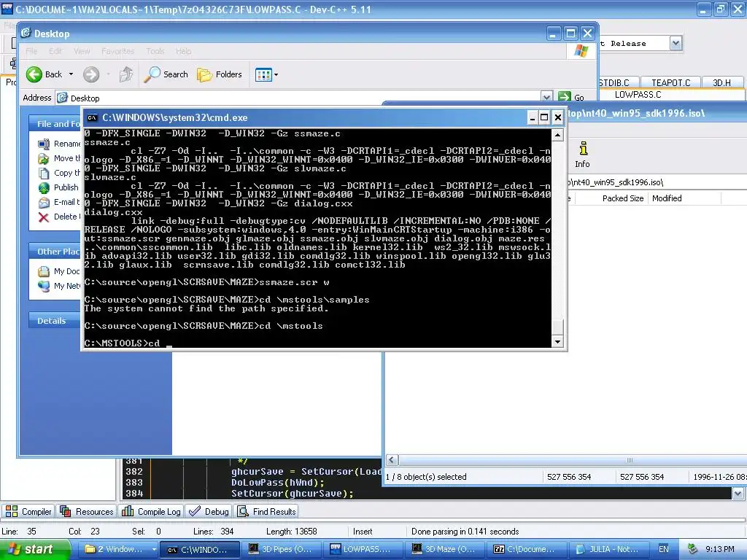Image resolution: width=747 pixels, height=560 pixels.
Task: Open the Find Results tab
Action: coord(267,511)
